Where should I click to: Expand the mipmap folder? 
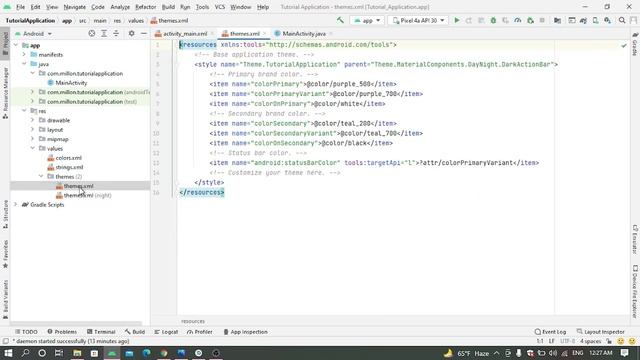tap(33, 139)
